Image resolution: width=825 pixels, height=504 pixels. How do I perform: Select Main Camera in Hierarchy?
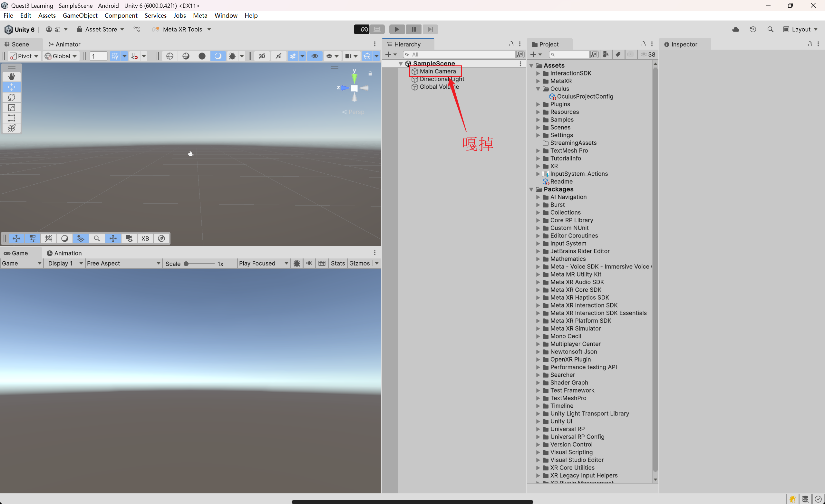tap(437, 71)
